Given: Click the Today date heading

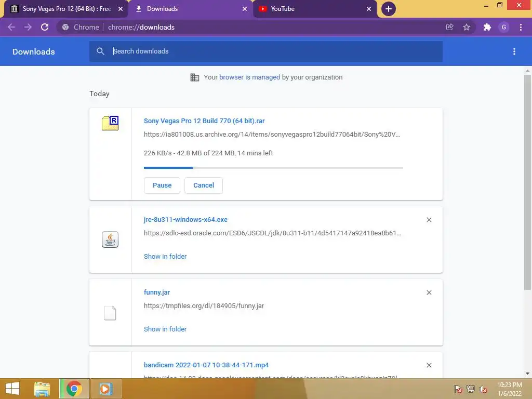Looking at the screenshot, I should click(99, 94).
